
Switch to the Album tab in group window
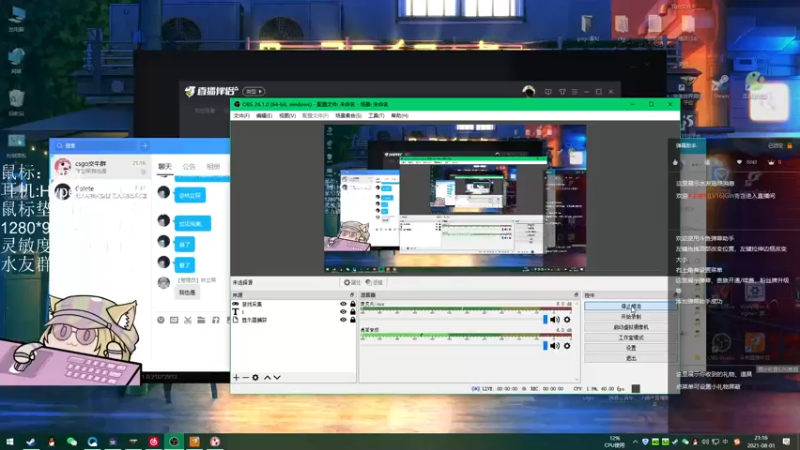[x=213, y=167]
